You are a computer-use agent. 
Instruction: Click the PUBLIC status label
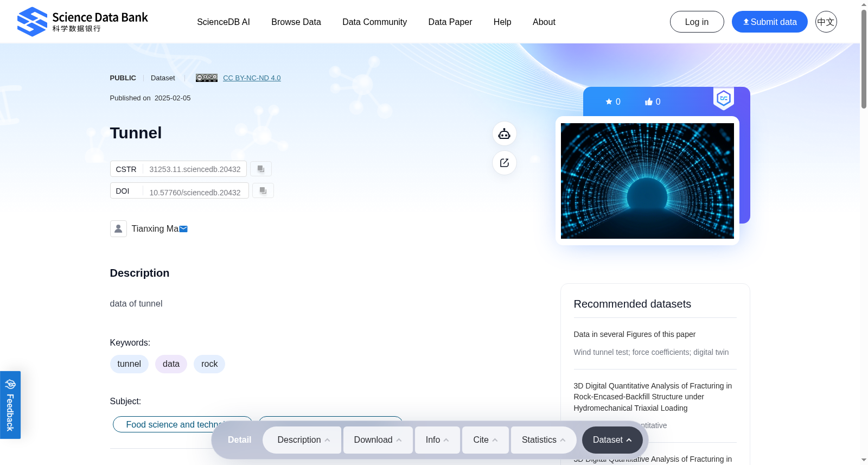(x=123, y=78)
